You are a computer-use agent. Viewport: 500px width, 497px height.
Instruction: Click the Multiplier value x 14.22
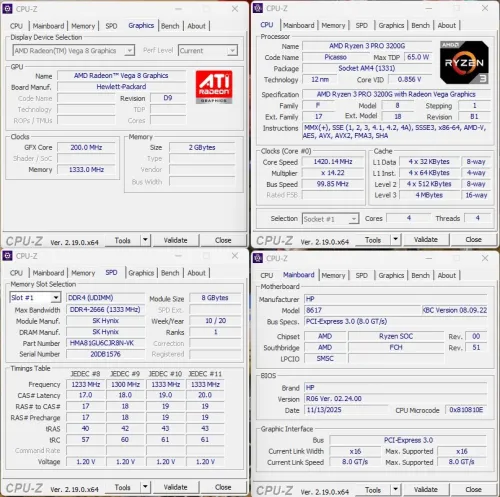coord(333,173)
